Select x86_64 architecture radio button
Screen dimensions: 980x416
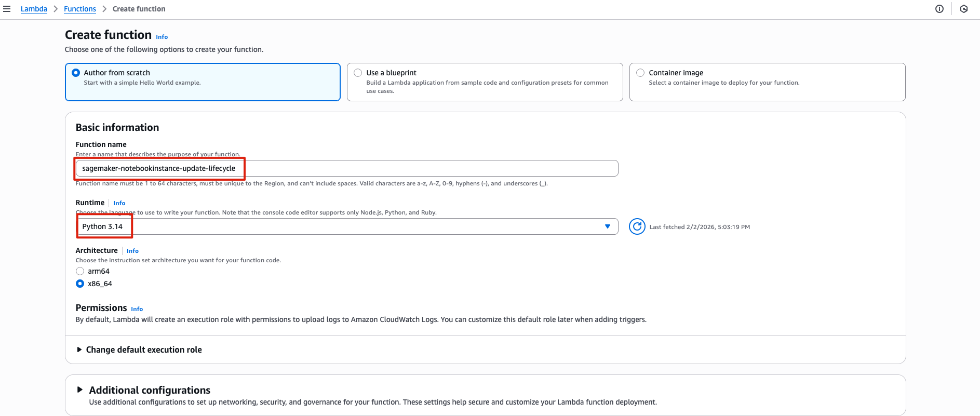pos(80,284)
